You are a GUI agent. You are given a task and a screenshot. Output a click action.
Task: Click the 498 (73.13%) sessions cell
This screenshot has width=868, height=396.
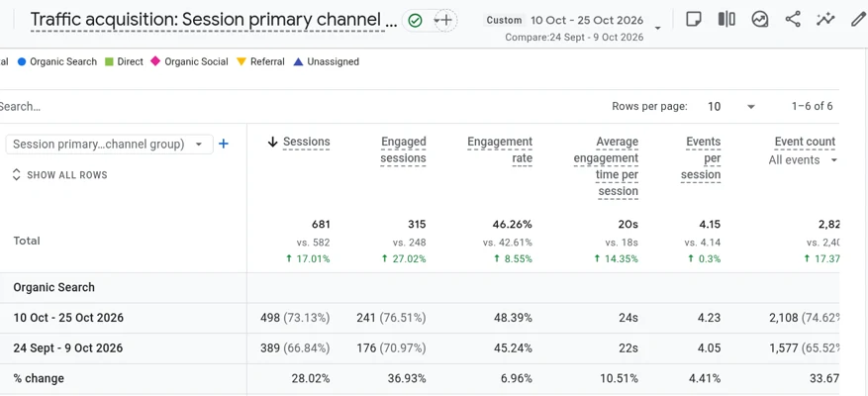pyautogui.click(x=295, y=318)
